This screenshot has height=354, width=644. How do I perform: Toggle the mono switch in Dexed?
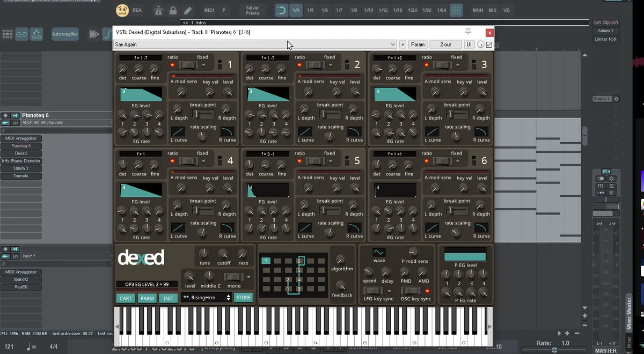(x=233, y=277)
